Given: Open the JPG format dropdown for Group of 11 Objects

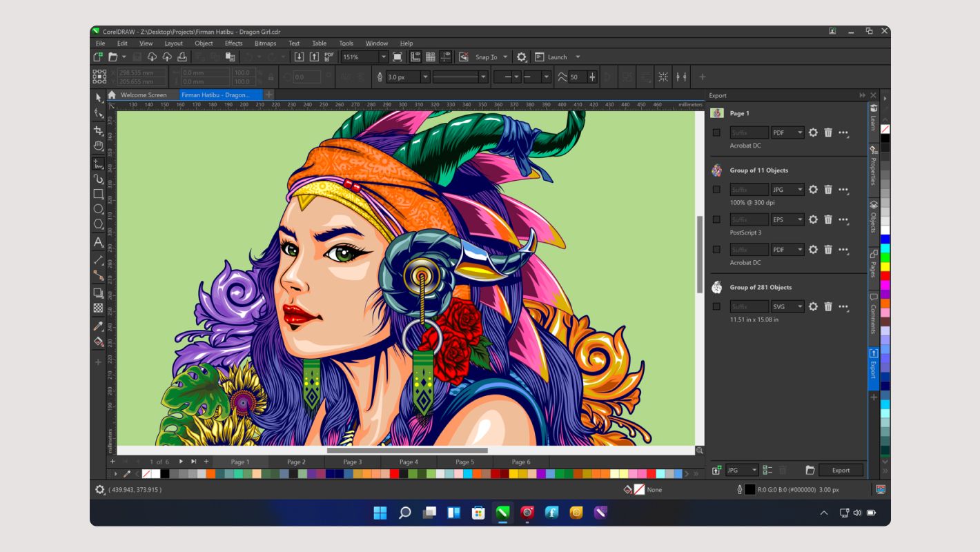Looking at the screenshot, I should point(787,189).
